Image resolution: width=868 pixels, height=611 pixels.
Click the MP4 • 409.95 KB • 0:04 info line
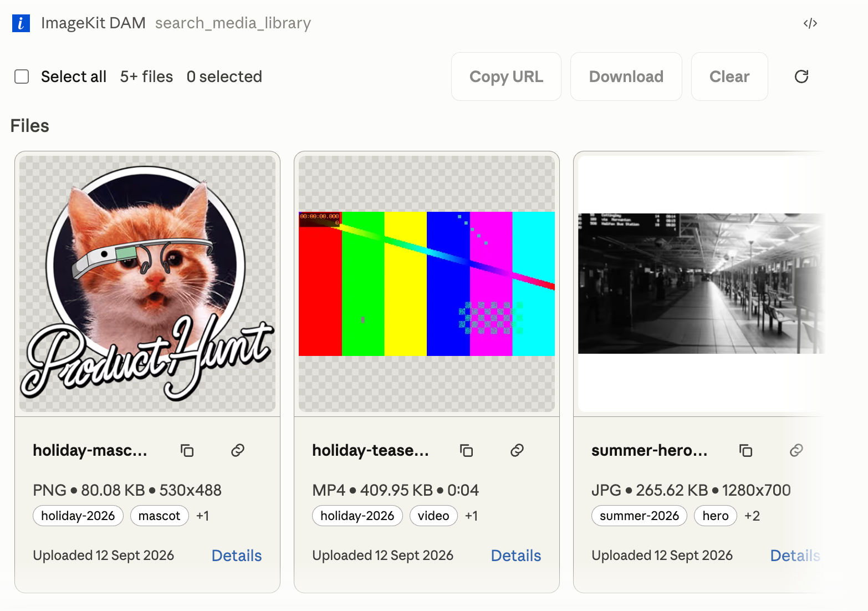(395, 490)
